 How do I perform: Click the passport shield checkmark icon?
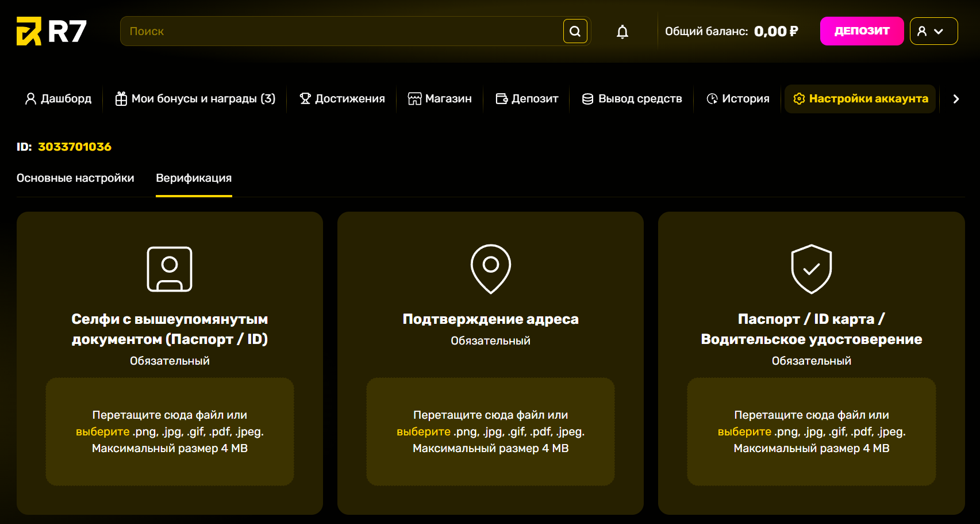point(811,269)
